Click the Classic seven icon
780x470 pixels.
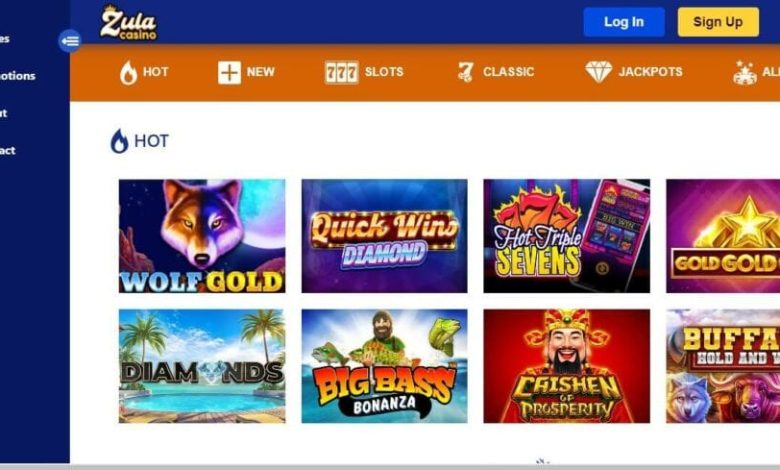pos(466,73)
